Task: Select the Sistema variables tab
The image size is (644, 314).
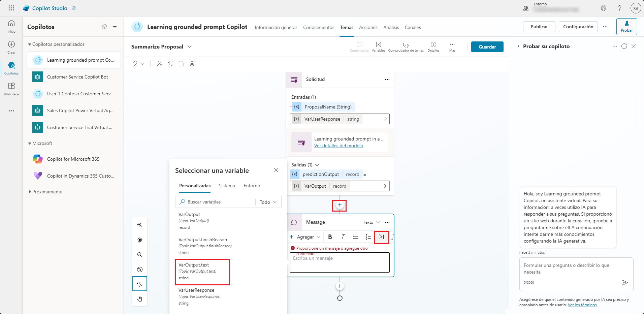Action: [227, 186]
